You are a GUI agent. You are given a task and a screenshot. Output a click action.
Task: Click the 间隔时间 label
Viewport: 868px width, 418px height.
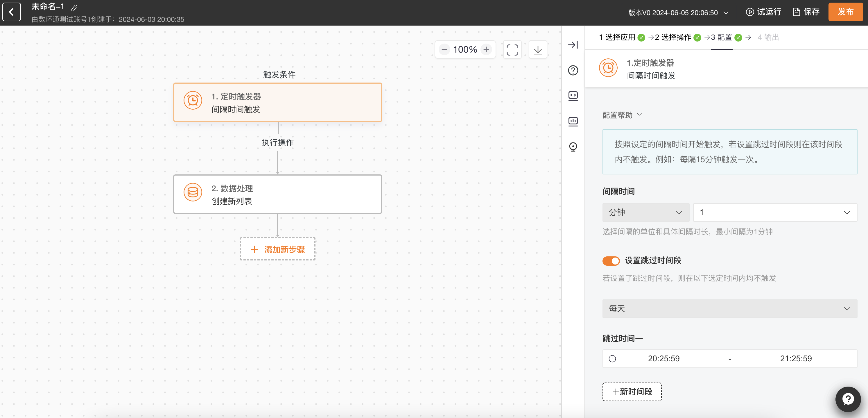pos(618,192)
